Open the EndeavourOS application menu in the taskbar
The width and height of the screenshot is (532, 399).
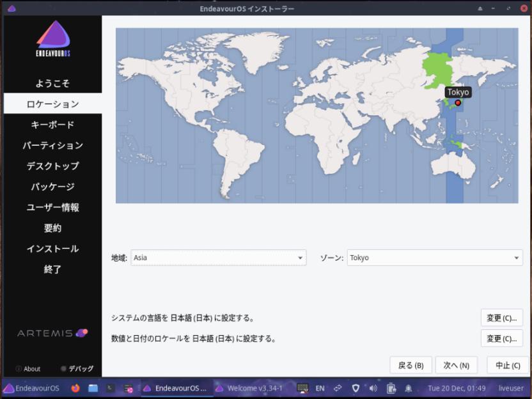click(x=31, y=388)
